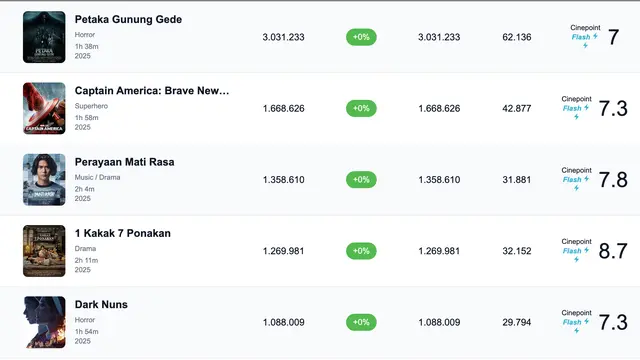
Task: Click the Perayaan Mati Rasa poster
Action: click(44, 180)
